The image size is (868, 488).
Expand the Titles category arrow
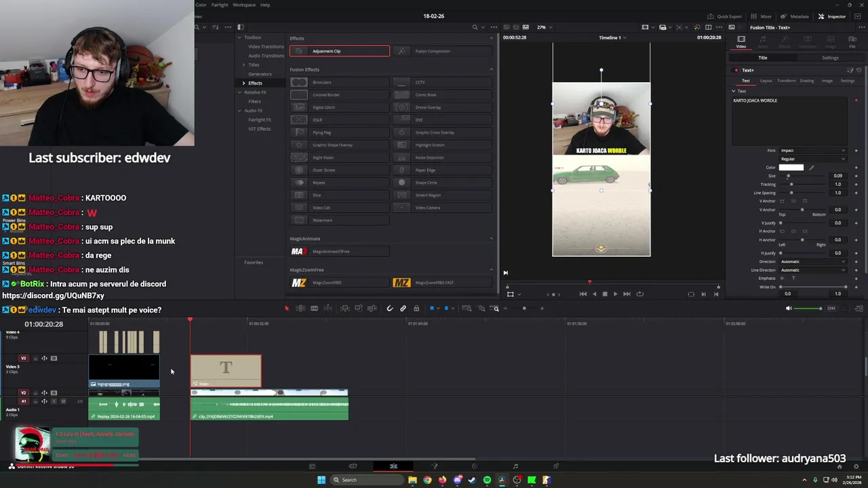(244, 65)
